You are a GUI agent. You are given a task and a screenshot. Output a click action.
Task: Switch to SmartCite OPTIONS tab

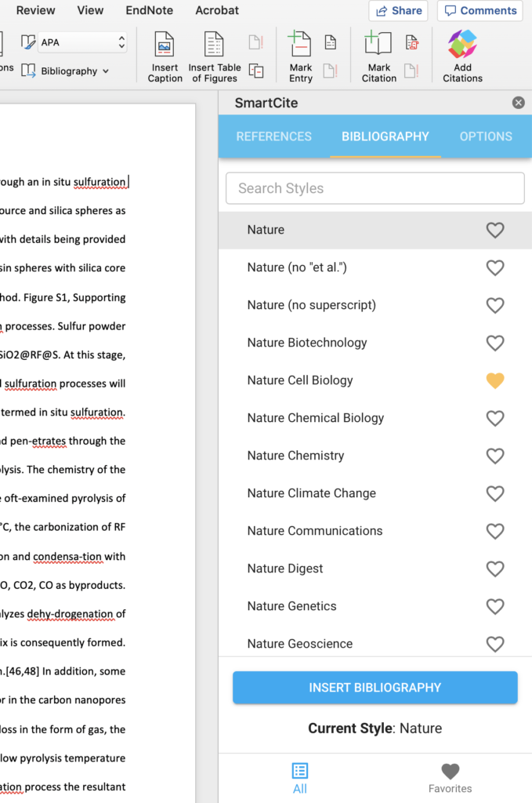pyautogui.click(x=486, y=136)
